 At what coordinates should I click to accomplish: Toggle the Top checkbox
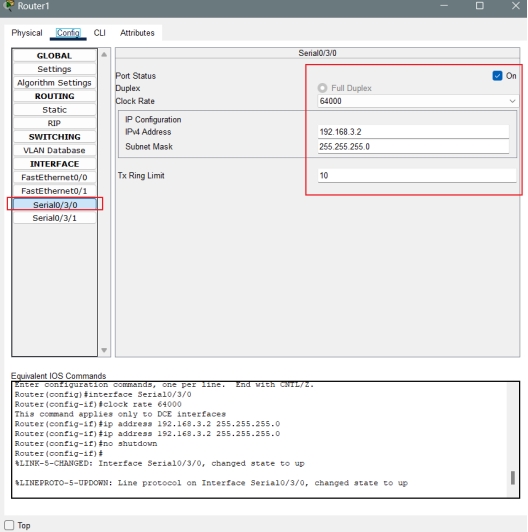click(x=9, y=525)
